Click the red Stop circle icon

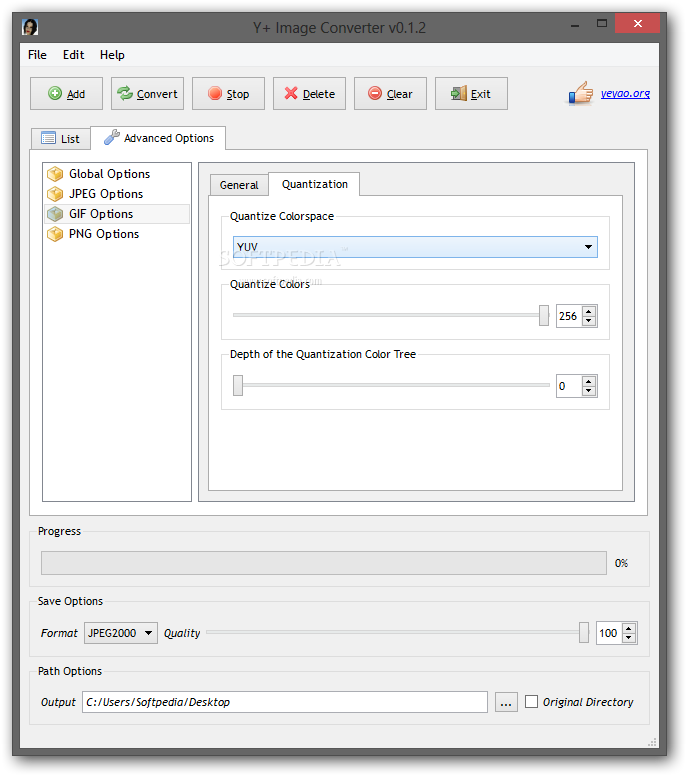[215, 93]
